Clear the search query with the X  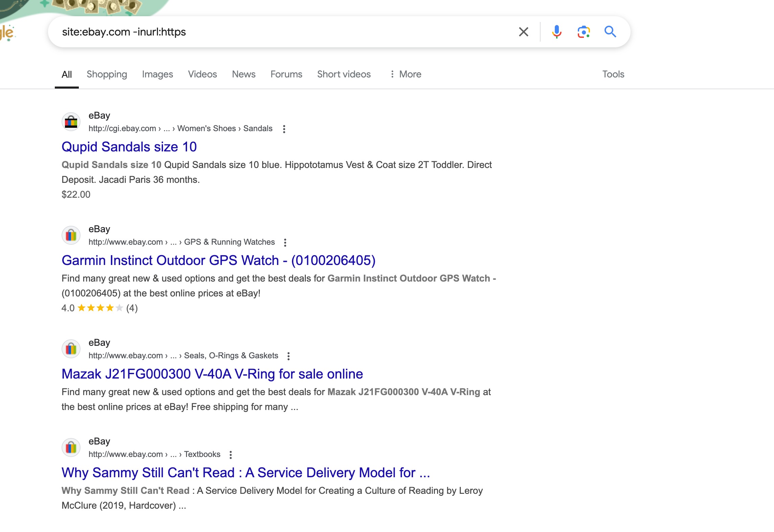tap(523, 32)
